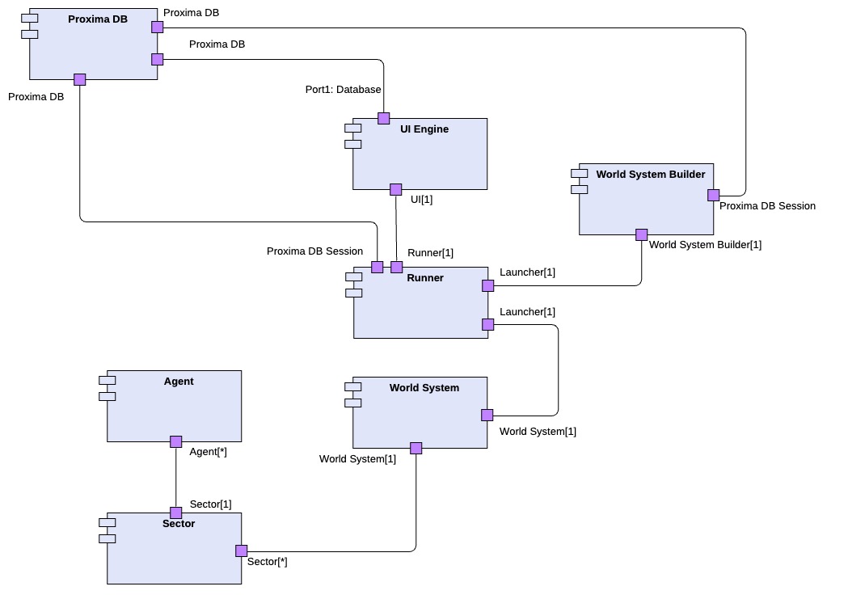The image size is (848, 616).
Task: Select Proxima DB port wired to UI Engine
Action: [x=158, y=60]
